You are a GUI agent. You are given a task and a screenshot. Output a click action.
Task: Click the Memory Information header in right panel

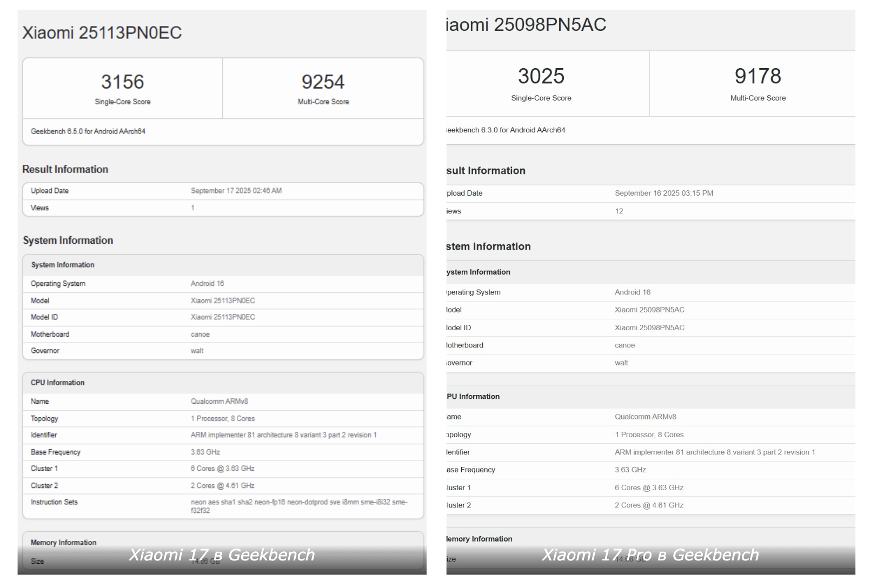479,539
